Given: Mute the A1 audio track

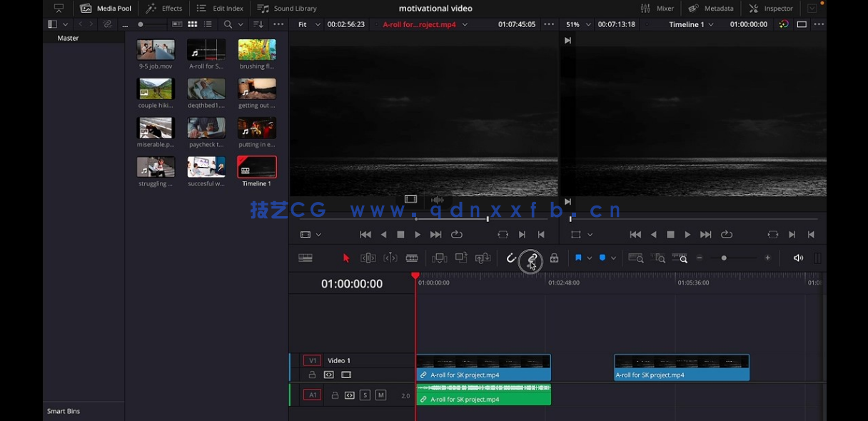Looking at the screenshot, I should click(381, 394).
